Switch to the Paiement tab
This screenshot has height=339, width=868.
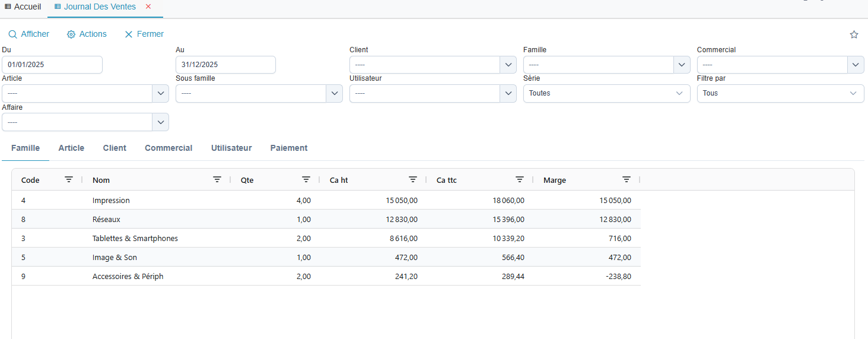pos(289,148)
